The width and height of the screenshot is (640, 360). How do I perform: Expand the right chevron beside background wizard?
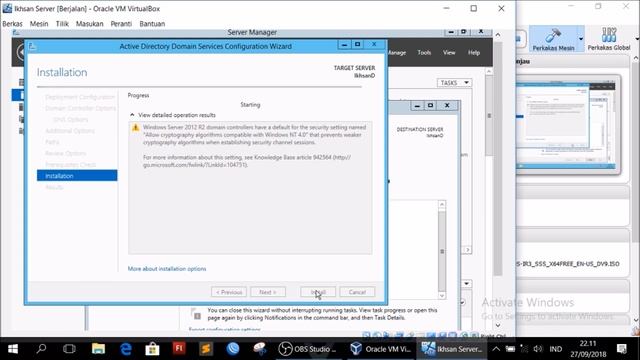(x=468, y=249)
